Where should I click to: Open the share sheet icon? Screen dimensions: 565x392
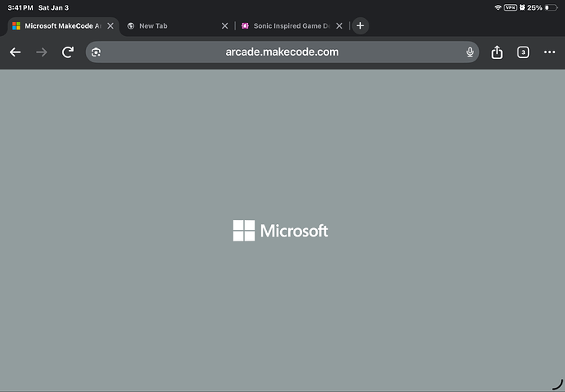pyautogui.click(x=497, y=52)
